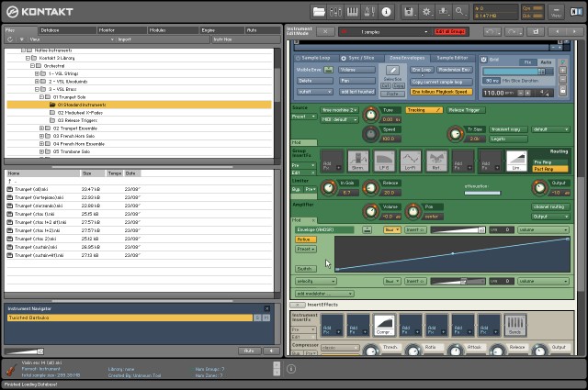Expand the 02 Trumpet Ensemble folder
The width and height of the screenshot is (588, 390).
pyautogui.click(x=41, y=128)
